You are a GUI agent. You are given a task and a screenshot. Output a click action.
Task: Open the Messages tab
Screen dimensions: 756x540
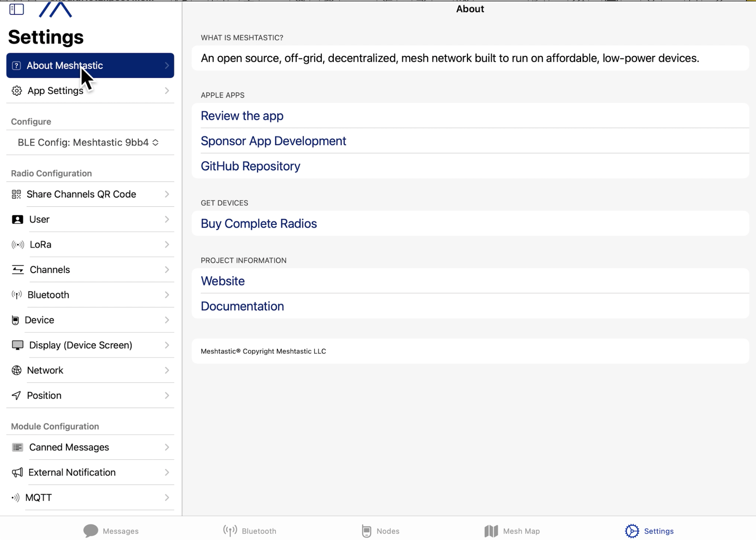click(x=111, y=531)
